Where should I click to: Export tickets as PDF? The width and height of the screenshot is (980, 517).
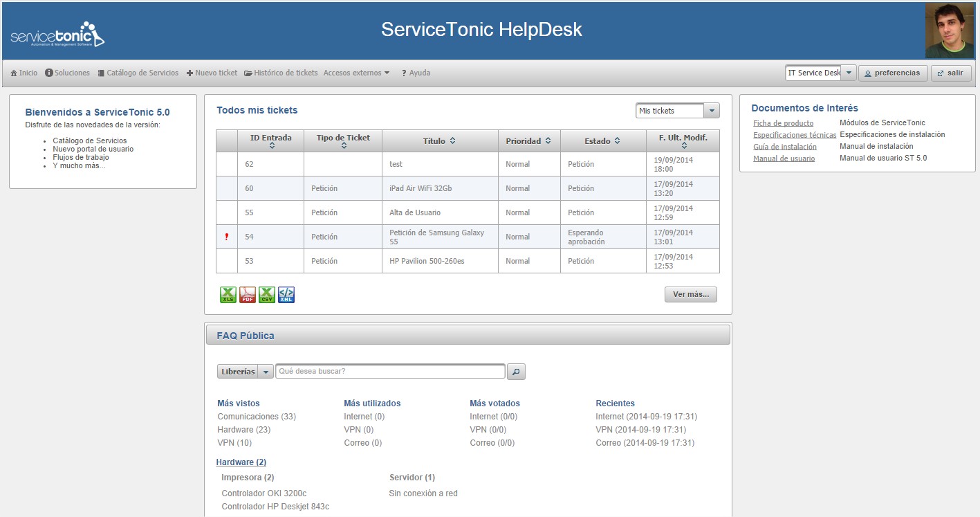tap(247, 295)
